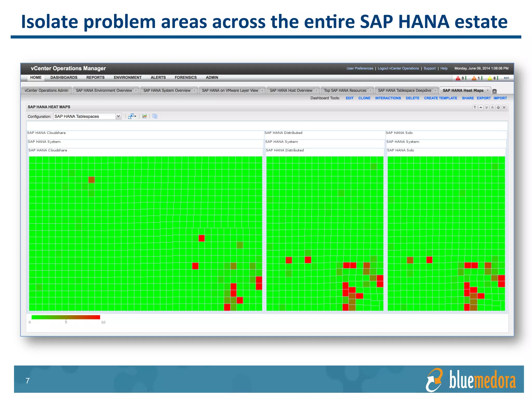Screen dimensions: 532x399
Task: Click the red critical alerts triangle icon
Action: 458,78
